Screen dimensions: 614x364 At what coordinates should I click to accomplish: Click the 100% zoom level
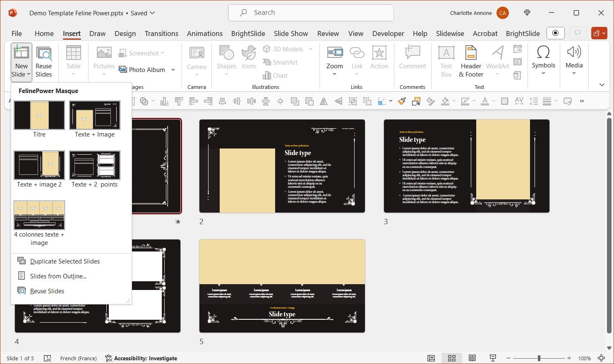click(584, 358)
